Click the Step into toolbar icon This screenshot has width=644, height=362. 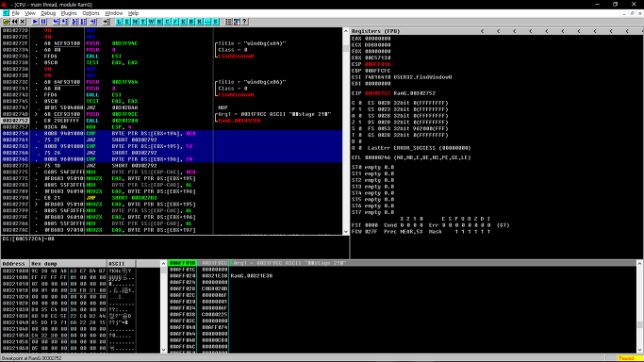pos(57,22)
